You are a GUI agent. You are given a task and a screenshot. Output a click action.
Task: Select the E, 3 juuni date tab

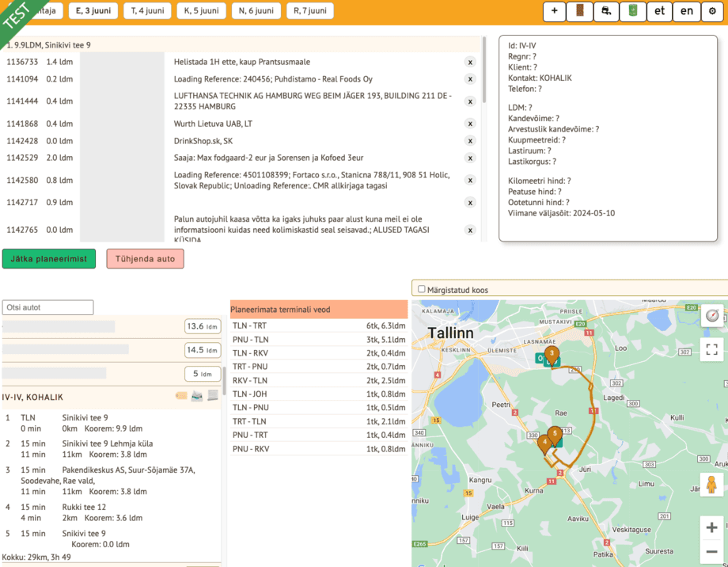click(x=93, y=10)
